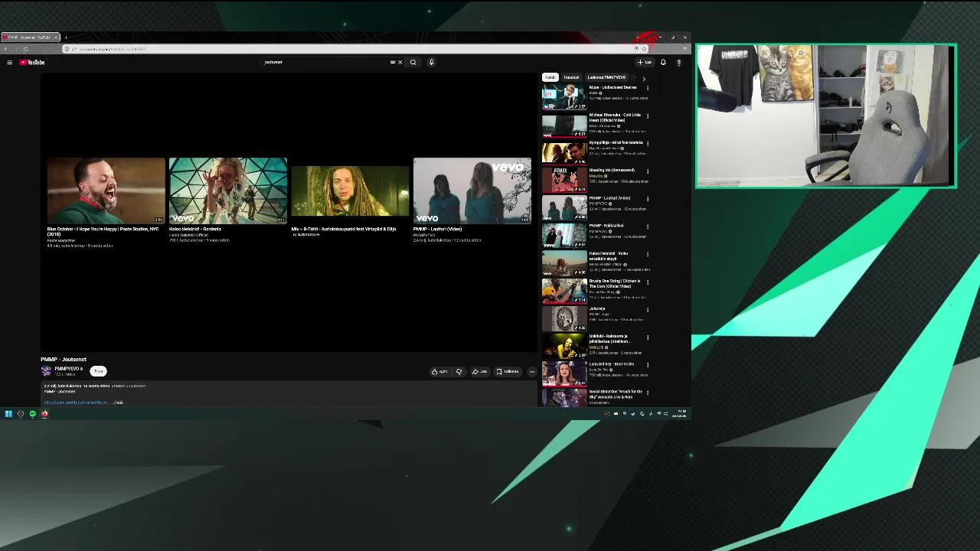The height and width of the screenshot is (551, 980).
Task: Play PMMP - Lautturi end-screen video
Action: pyautogui.click(x=472, y=191)
